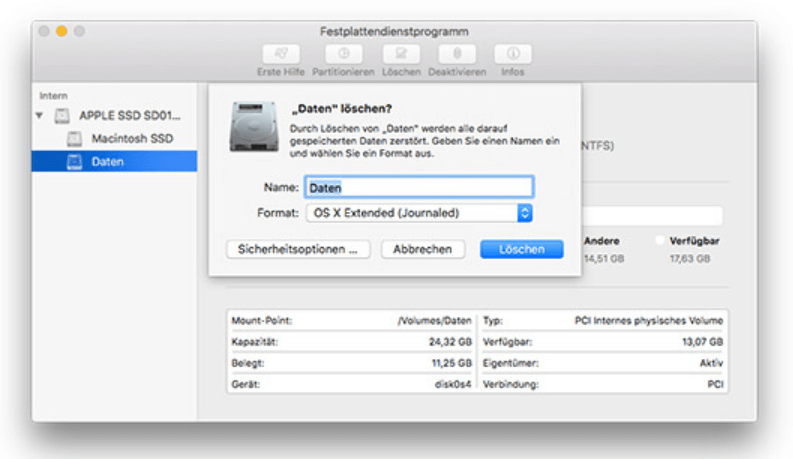Confirm with the blue Löschen button
The image size is (793, 459).
(521, 249)
